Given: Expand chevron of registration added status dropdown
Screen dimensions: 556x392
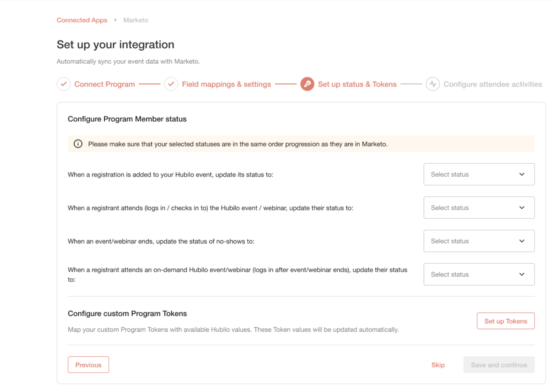Looking at the screenshot, I should pos(522,174).
